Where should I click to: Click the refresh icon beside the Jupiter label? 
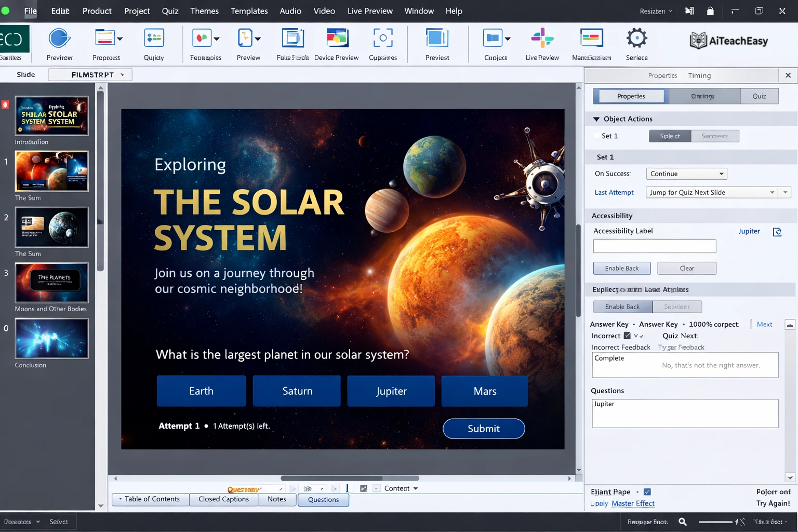[x=777, y=232]
